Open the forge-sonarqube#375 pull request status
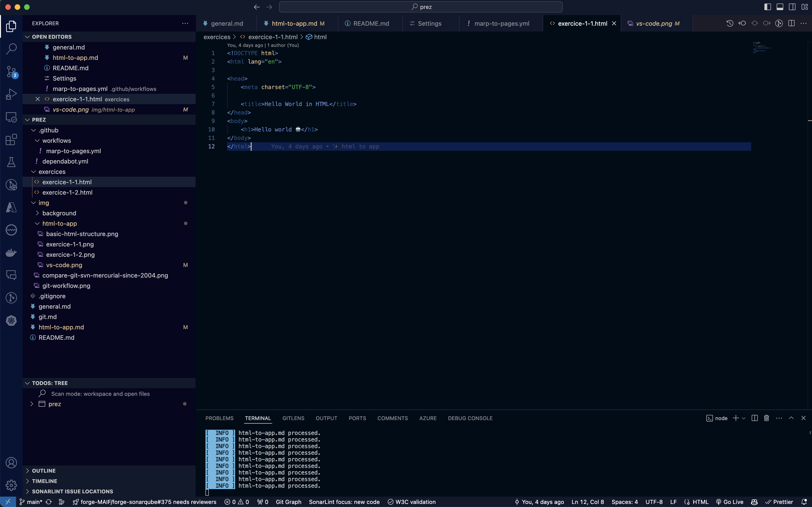 (x=144, y=502)
